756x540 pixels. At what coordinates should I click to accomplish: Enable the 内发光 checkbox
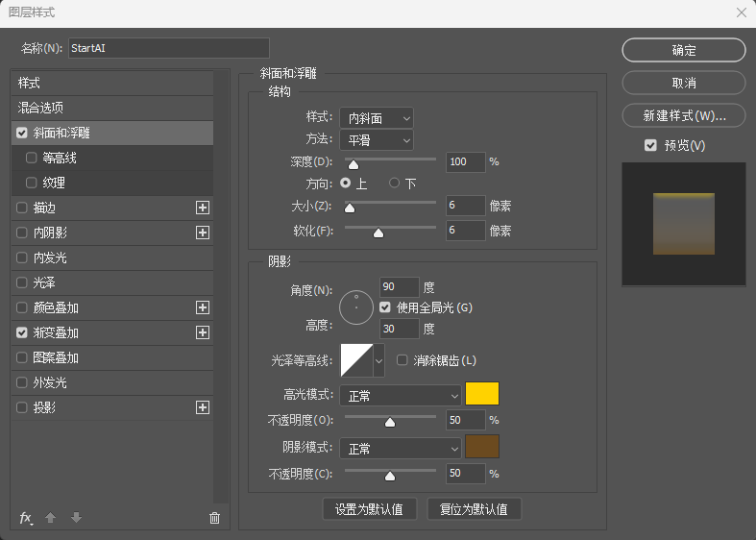click(22, 258)
